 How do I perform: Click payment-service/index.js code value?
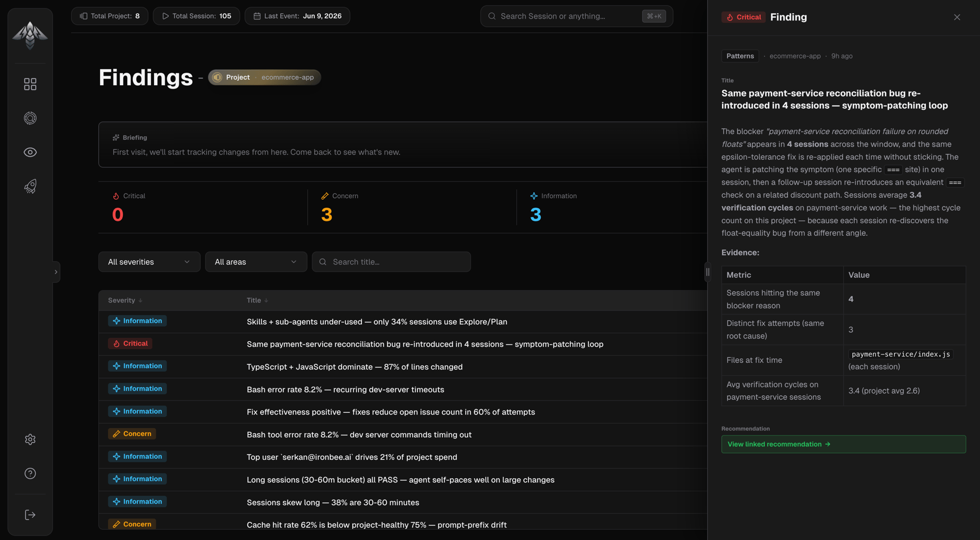pos(900,354)
